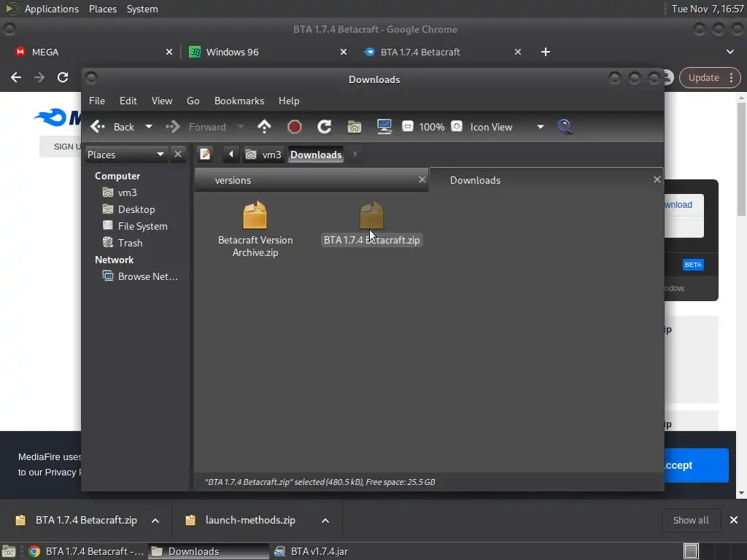Open the Go menu

tap(193, 101)
